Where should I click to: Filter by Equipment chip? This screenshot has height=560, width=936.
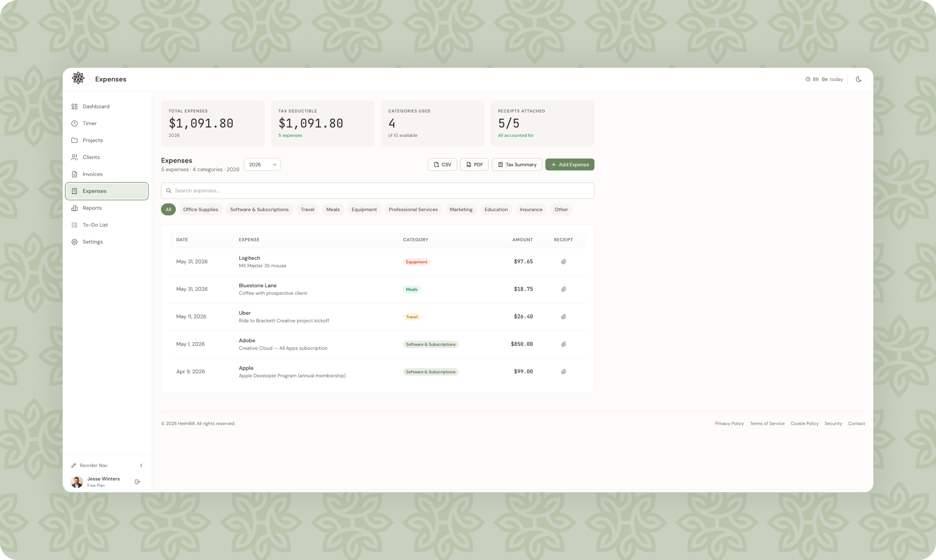click(364, 209)
